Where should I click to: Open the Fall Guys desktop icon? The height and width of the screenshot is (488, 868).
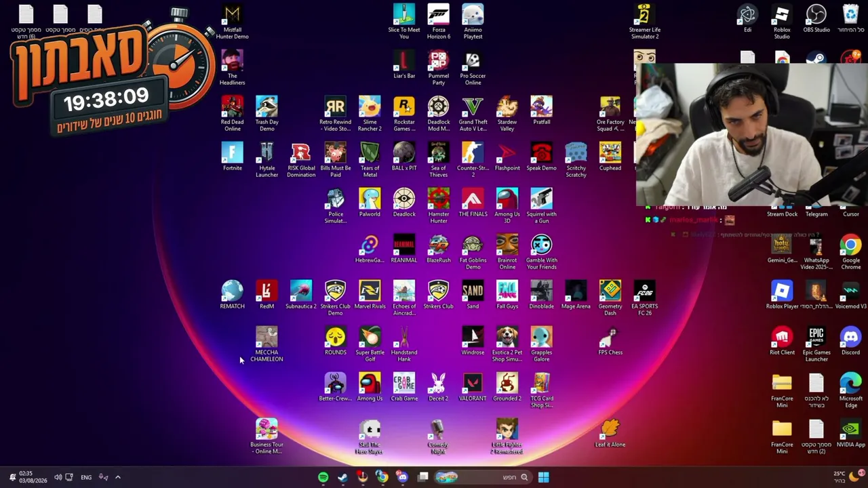point(507,295)
